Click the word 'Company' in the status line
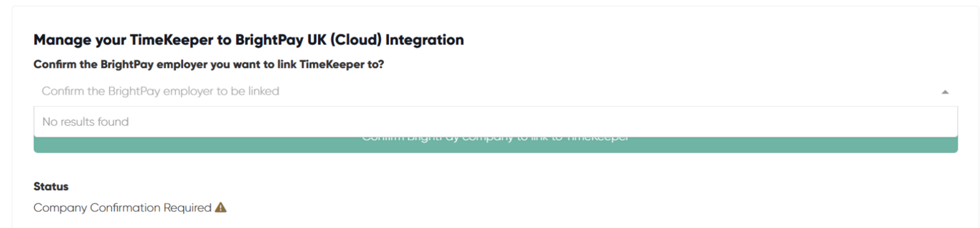The height and width of the screenshot is (228, 980). [60, 208]
